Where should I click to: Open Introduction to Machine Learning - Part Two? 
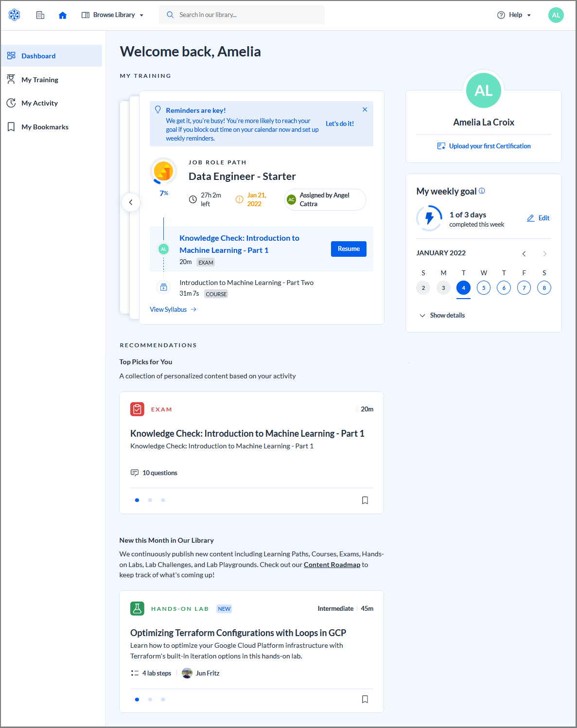pyautogui.click(x=246, y=283)
